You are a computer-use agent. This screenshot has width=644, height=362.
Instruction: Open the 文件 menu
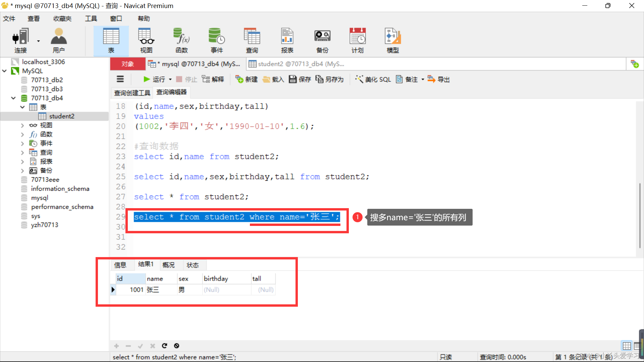click(x=9, y=18)
